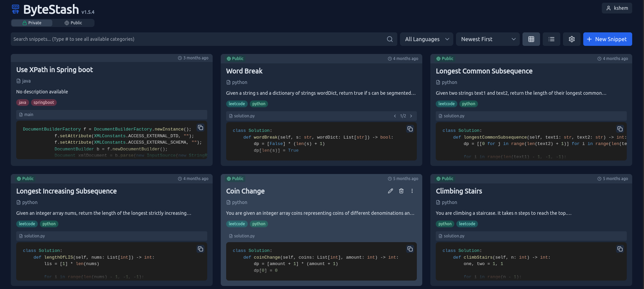Open the Coin Change snippet title
Image resolution: width=644 pixels, height=289 pixels.
pos(245,191)
